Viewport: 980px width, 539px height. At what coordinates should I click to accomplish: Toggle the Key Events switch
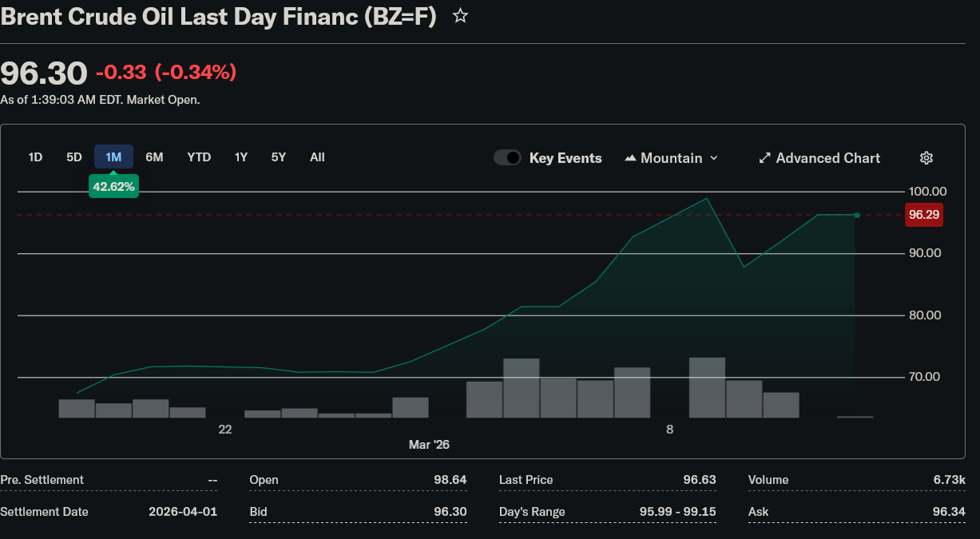click(507, 157)
